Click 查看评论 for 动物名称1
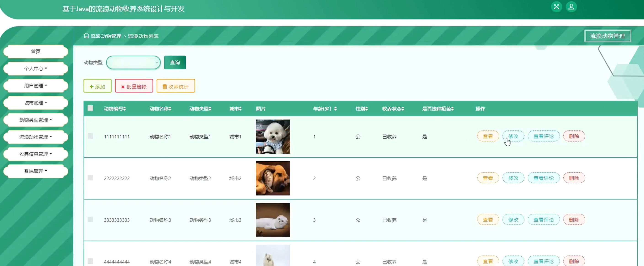 point(543,136)
